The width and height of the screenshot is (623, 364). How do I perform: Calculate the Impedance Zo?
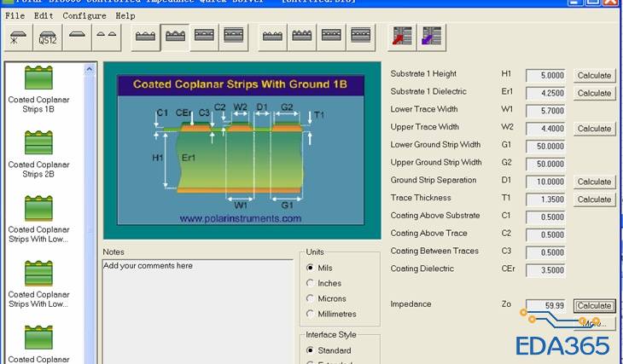coord(594,306)
